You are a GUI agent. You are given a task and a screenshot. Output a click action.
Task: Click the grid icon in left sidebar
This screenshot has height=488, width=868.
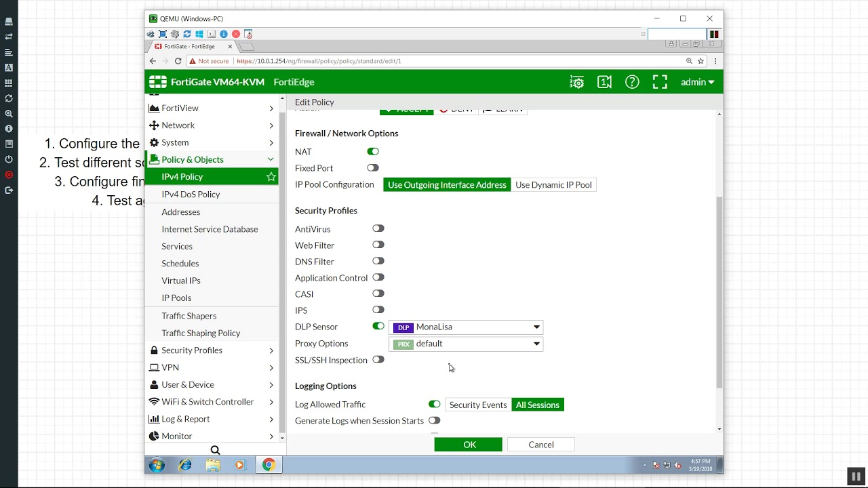point(9,83)
